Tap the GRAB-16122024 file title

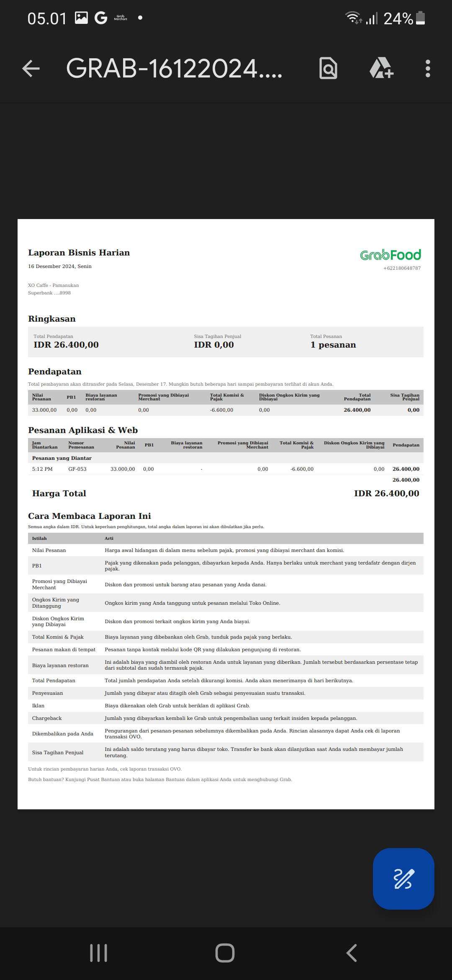coord(174,68)
